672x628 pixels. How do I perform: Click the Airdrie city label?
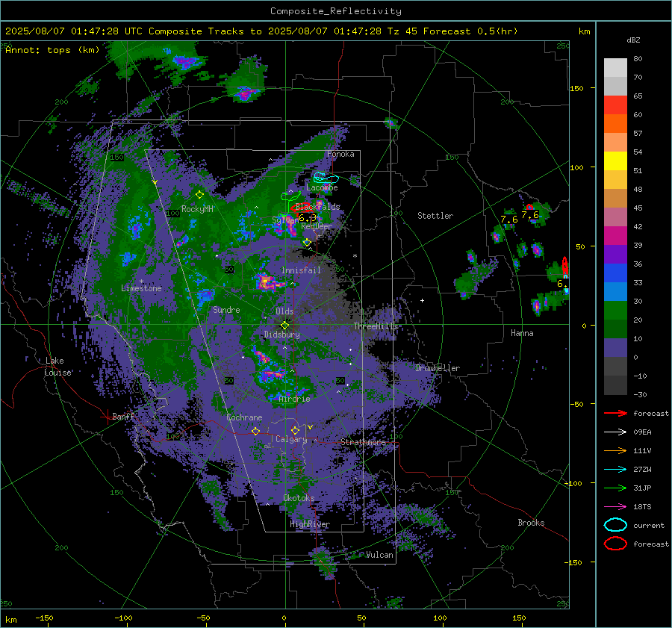[294, 399]
